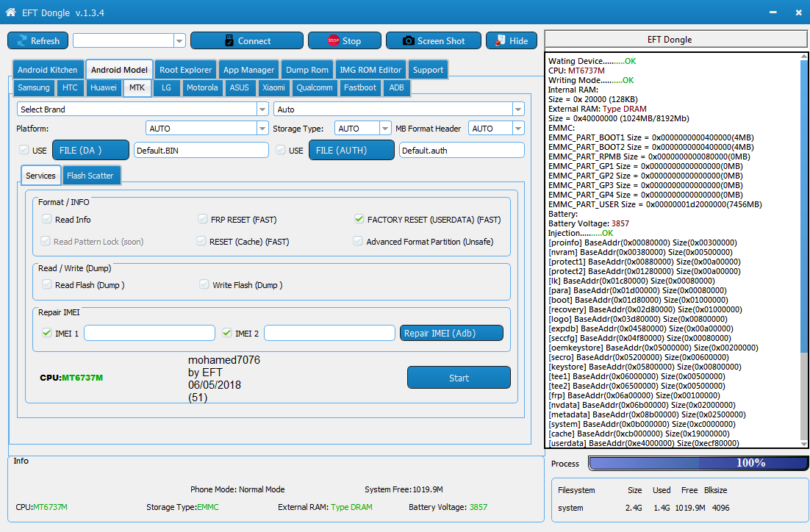The image size is (810, 532).
Task: Expand the MB Format Header dropdown
Action: (x=518, y=128)
